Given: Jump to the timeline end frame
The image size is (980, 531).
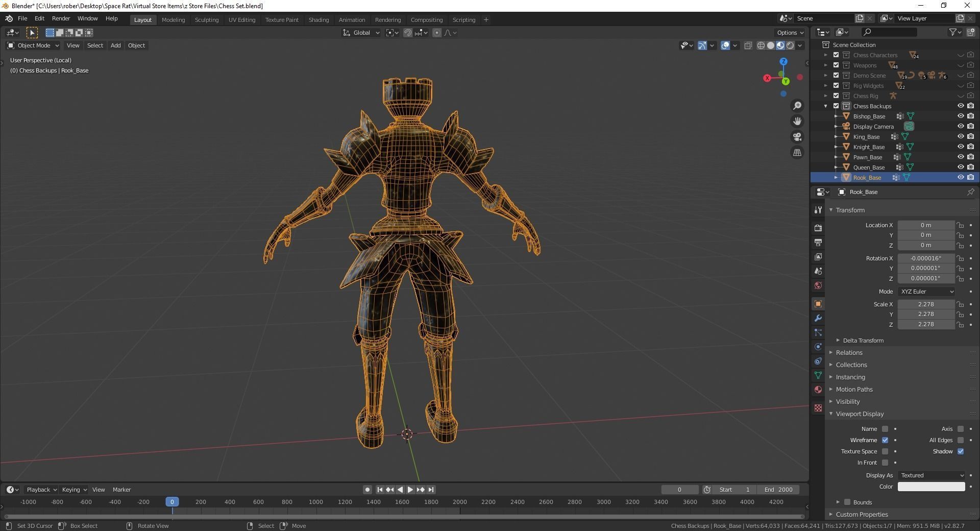Looking at the screenshot, I should coord(431,490).
